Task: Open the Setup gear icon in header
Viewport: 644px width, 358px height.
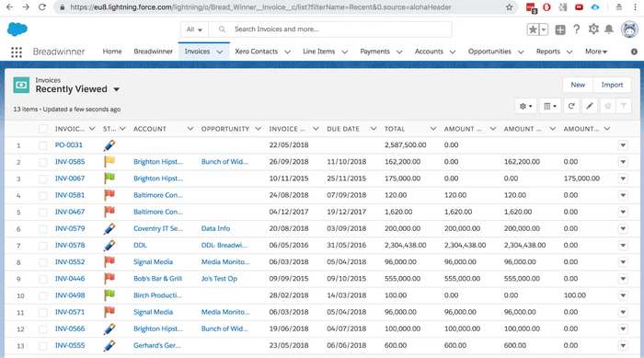Action: coord(593,29)
